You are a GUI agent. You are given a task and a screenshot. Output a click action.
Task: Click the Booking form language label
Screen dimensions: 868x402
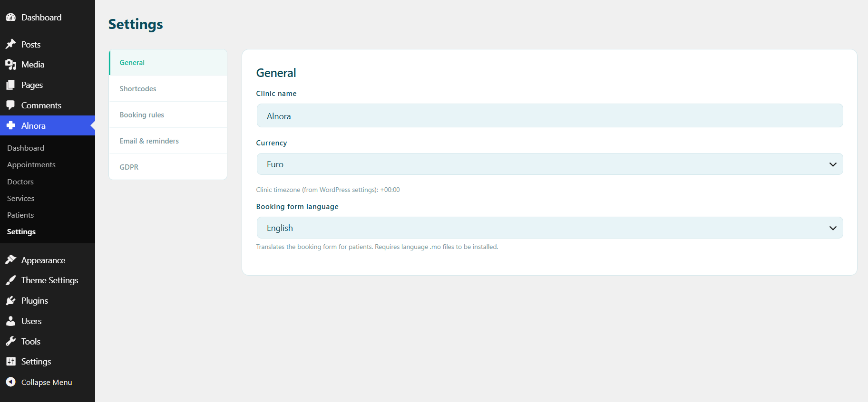click(x=297, y=207)
